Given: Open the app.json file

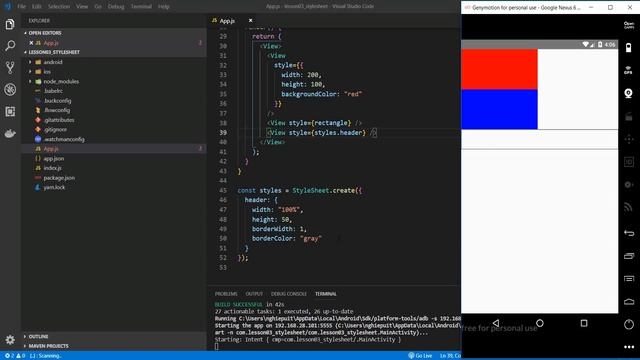Looking at the screenshot, I should pos(53,158).
